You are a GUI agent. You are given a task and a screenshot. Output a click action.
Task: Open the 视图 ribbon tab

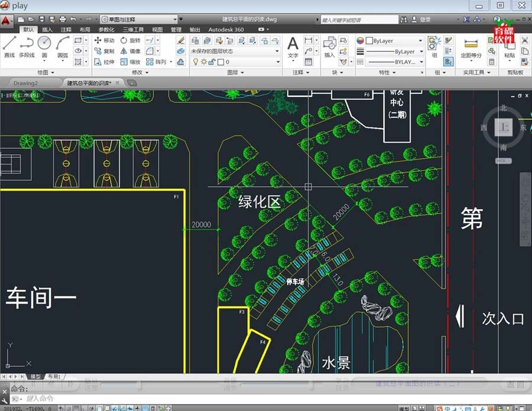click(156, 28)
